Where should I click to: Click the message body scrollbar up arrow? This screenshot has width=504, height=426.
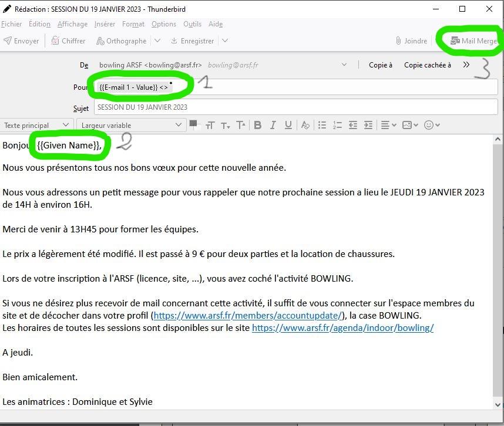(498, 139)
